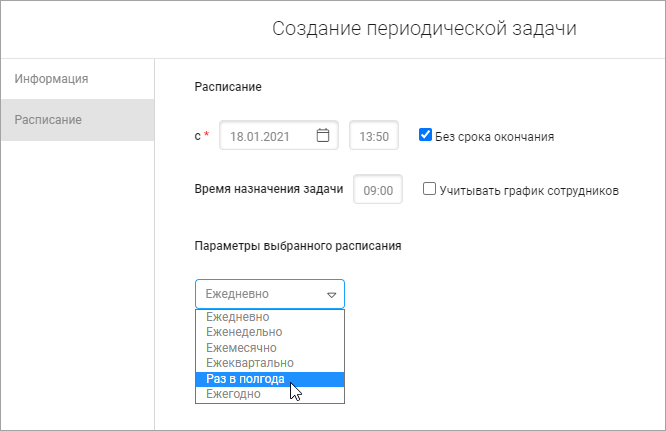Image resolution: width=666 pixels, height=431 pixels.
Task: Click the start time field 13:50
Action: (374, 136)
